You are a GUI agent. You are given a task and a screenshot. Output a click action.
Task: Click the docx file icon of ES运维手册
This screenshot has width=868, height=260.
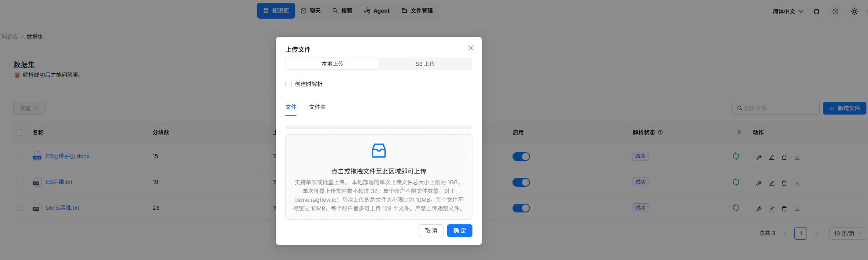point(37,156)
